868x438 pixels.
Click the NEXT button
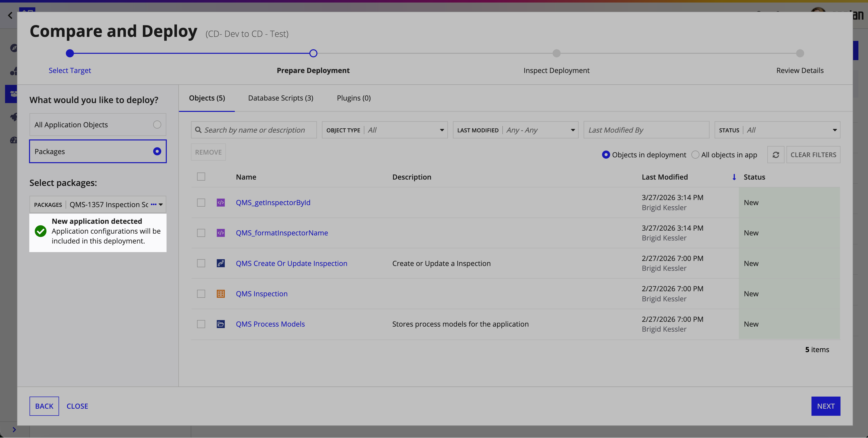tap(826, 406)
